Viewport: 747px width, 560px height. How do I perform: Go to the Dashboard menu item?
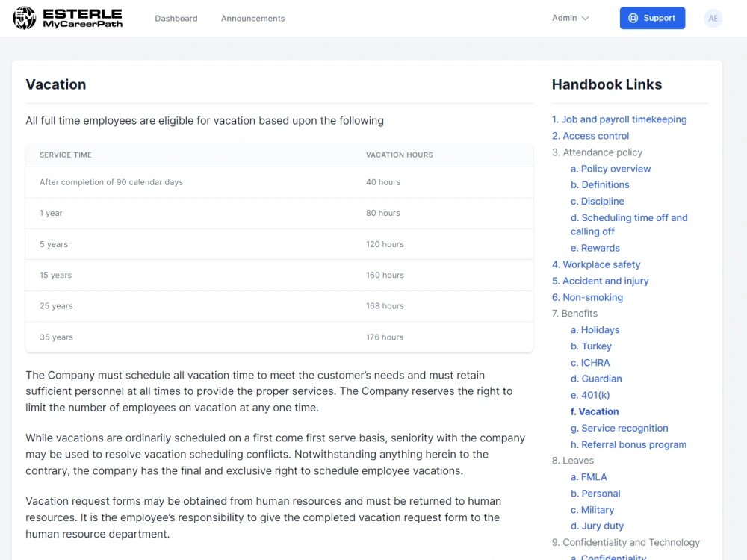(x=176, y=18)
